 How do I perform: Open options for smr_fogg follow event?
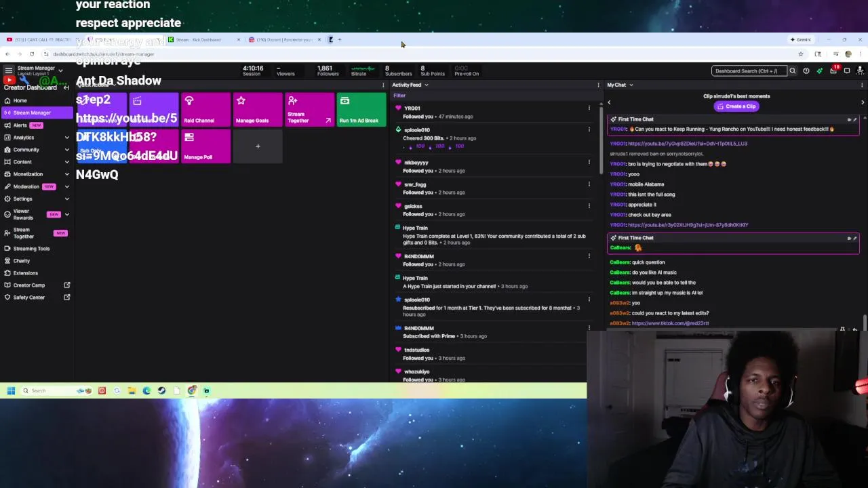(x=589, y=184)
